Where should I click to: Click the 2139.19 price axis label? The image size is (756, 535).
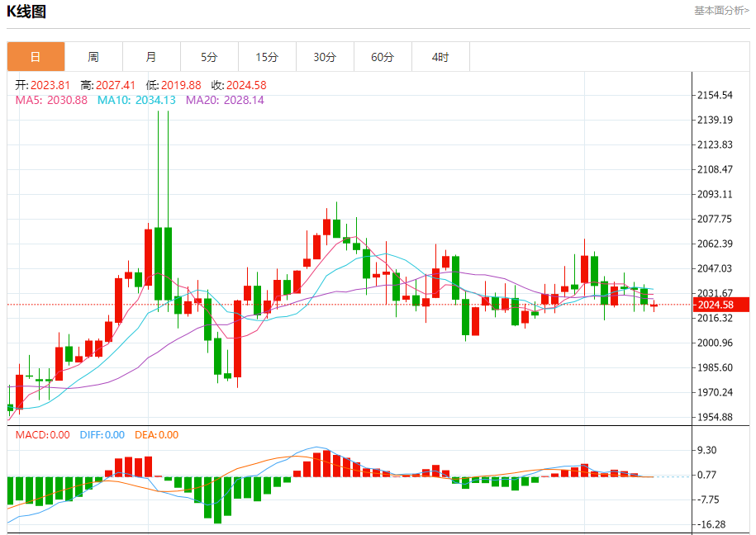(715, 120)
